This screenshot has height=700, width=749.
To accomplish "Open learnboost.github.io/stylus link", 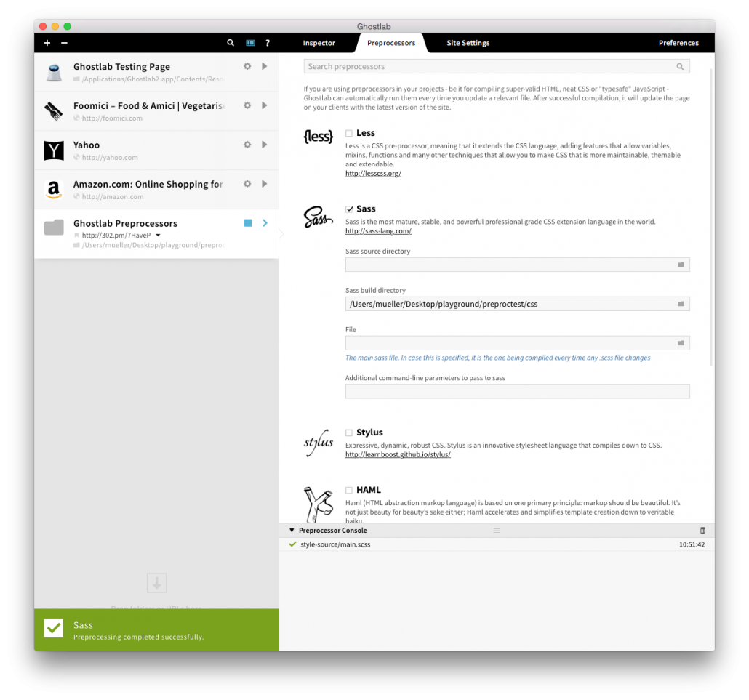I will (x=398, y=454).
